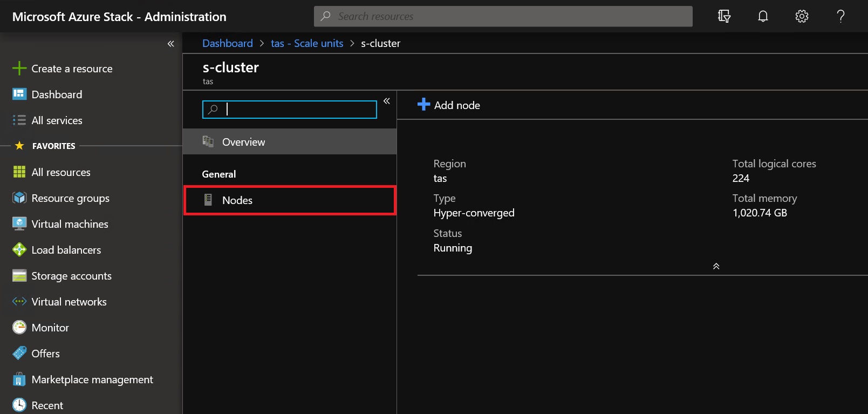Click the s-cluster blade title
This screenshot has height=414, width=868.
pos(230,67)
